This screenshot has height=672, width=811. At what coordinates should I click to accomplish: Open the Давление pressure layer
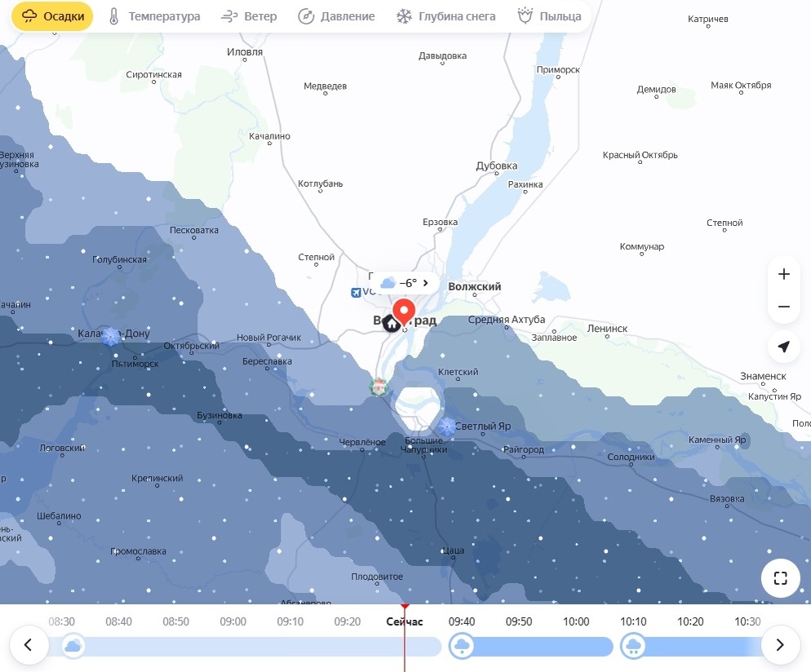[x=336, y=16]
